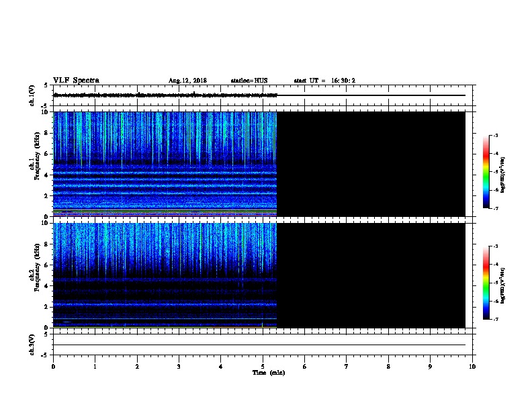
Task: Click the ch.2 spectrogram data area
Action: (165, 275)
